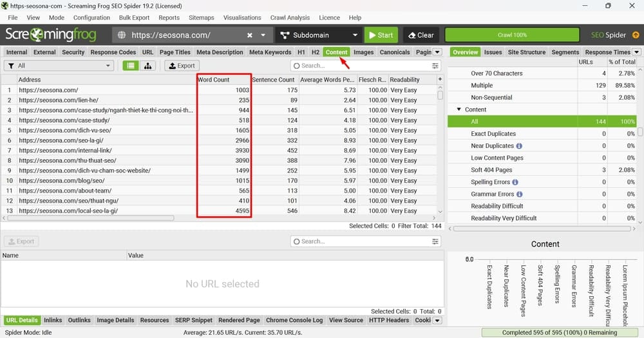Click the Name column header
This screenshot has height=338, width=644.
coord(63,255)
